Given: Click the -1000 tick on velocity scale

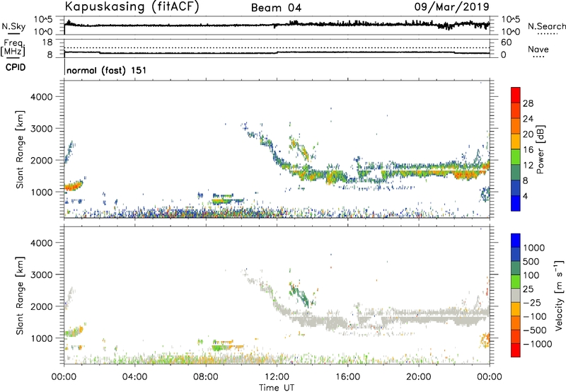Looking at the screenshot, I should 538,344.
